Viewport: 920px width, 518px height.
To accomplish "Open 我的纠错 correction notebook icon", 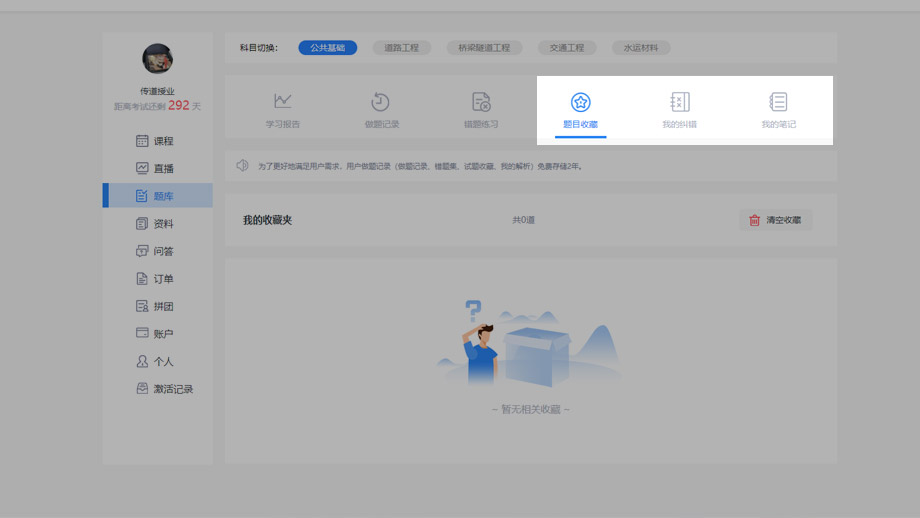I will click(x=680, y=101).
